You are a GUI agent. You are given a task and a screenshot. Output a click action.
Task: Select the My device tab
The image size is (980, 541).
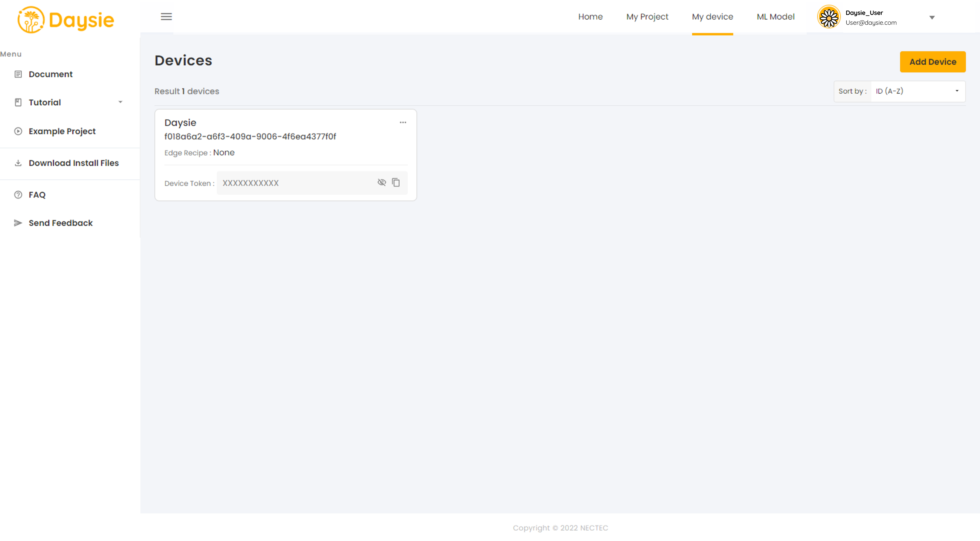[712, 17]
